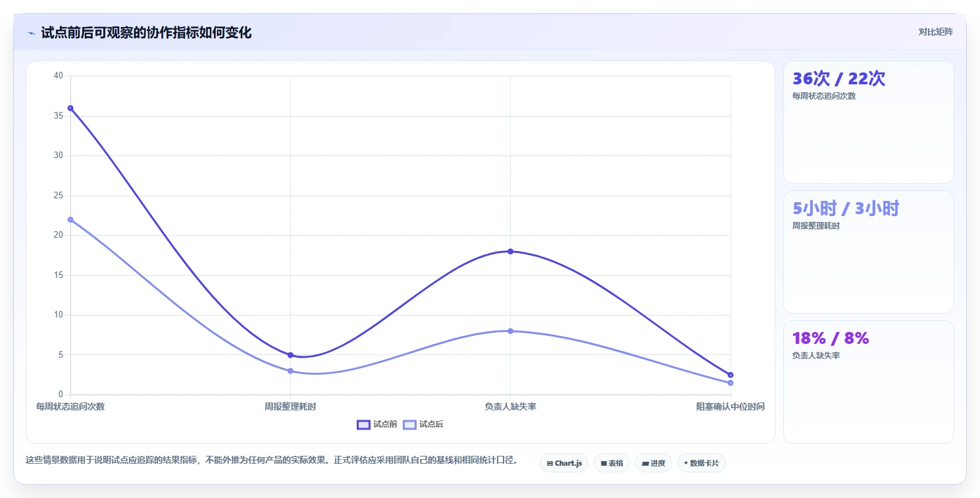Click the 阻塞确认中位时间 x-axis label
The height and width of the screenshot is (498, 980).
(731, 406)
